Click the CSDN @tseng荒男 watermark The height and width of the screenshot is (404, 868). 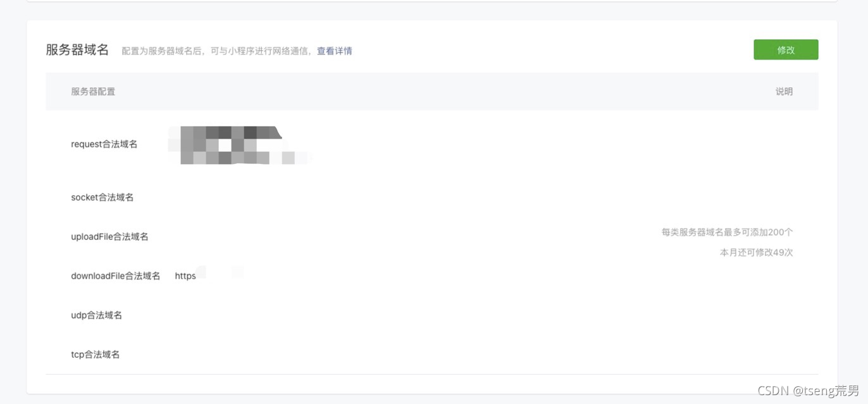click(x=808, y=391)
